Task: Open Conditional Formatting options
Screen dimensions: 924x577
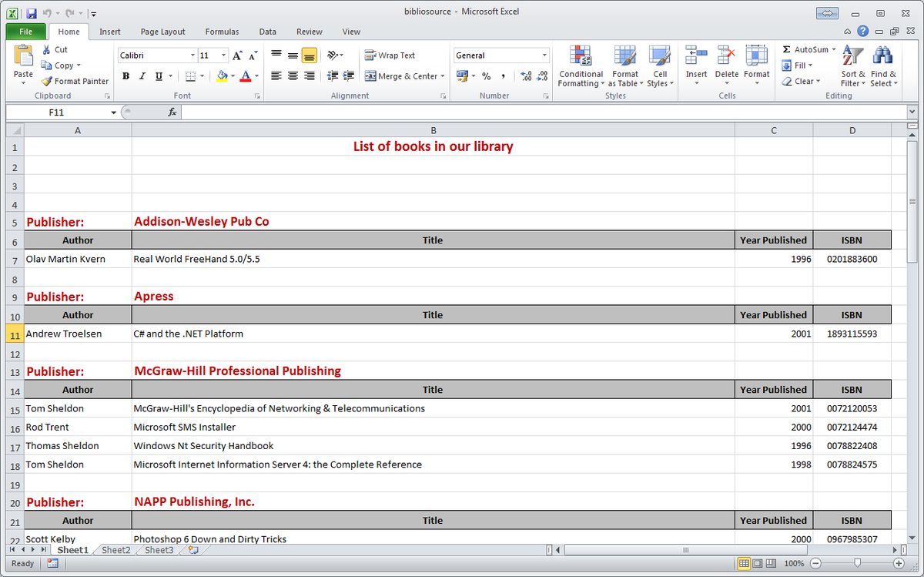Action: coord(580,66)
